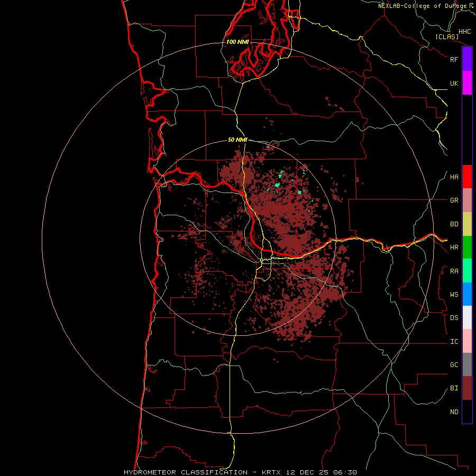
Task: Click the '12 DEC 25' date text
Action: (306, 472)
